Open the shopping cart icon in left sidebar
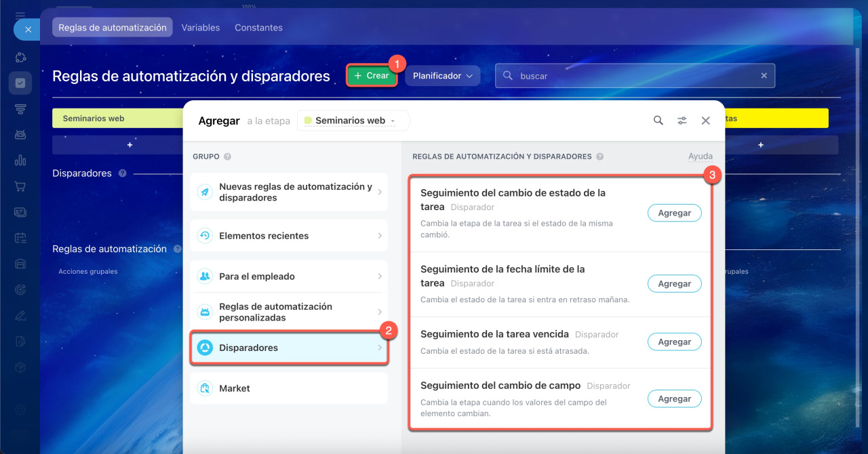 pos(20,186)
